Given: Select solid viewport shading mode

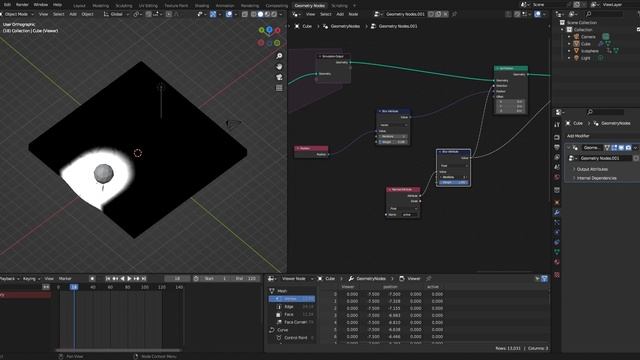Looking at the screenshot, I should 260,14.
